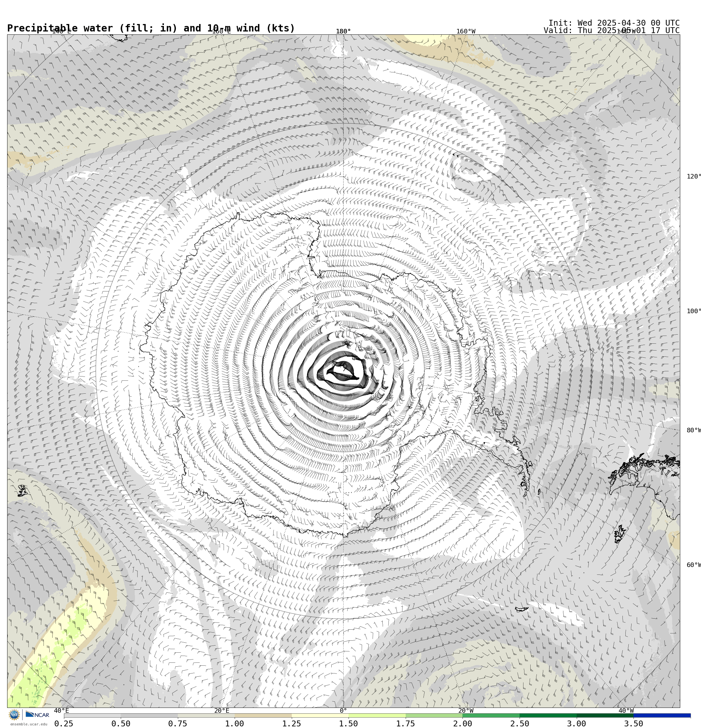701x728 pixels.
Task: Click the 60°W longitude label on right edge
Action: 694,565
